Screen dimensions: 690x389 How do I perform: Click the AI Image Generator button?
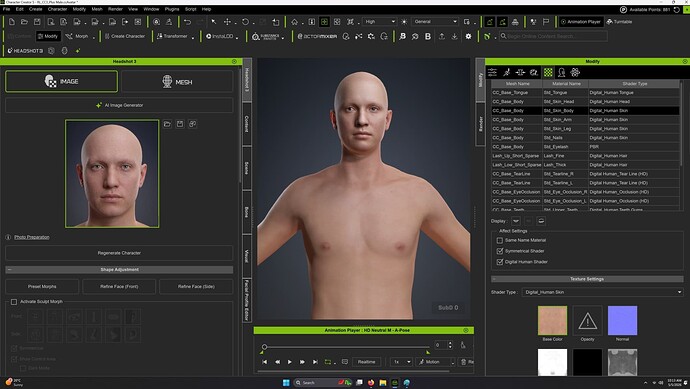pyautogui.click(x=119, y=105)
